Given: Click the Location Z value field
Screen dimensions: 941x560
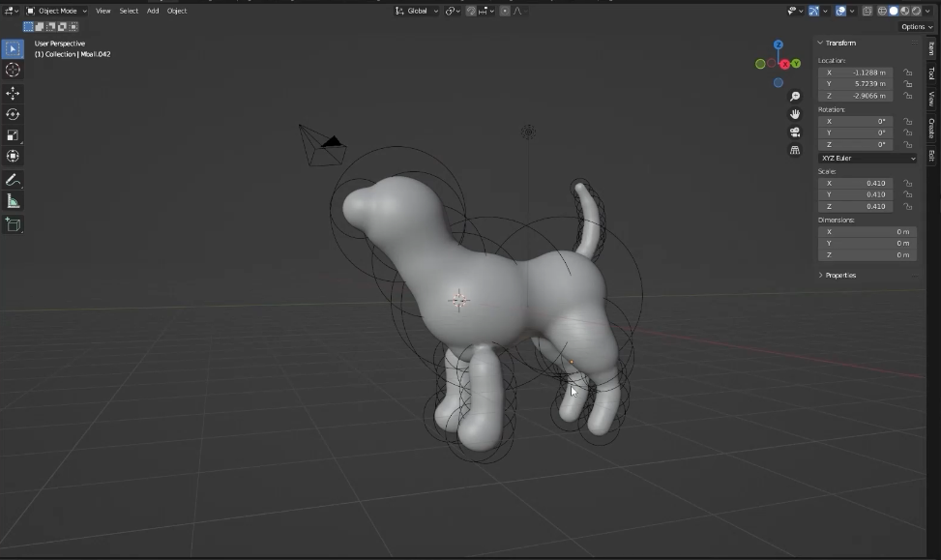Looking at the screenshot, I should (x=855, y=96).
